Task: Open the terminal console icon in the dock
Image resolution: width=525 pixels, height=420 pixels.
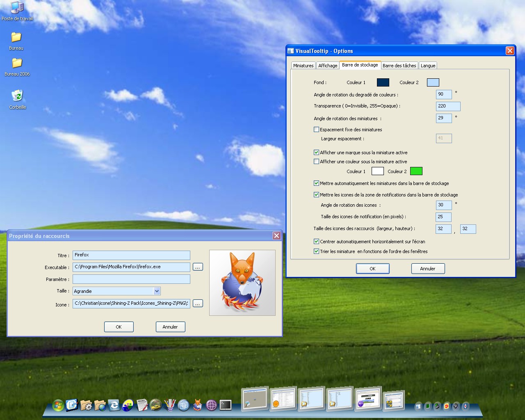Action: point(226,405)
